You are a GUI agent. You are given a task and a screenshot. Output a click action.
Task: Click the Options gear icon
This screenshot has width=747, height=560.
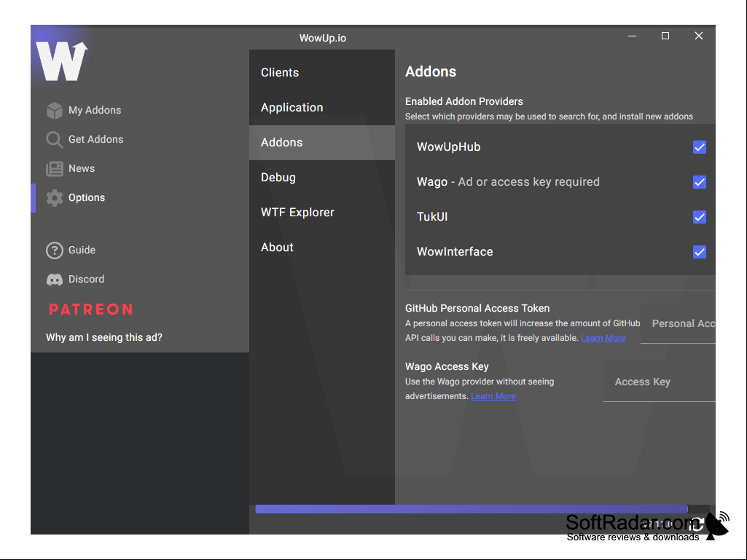tap(55, 197)
